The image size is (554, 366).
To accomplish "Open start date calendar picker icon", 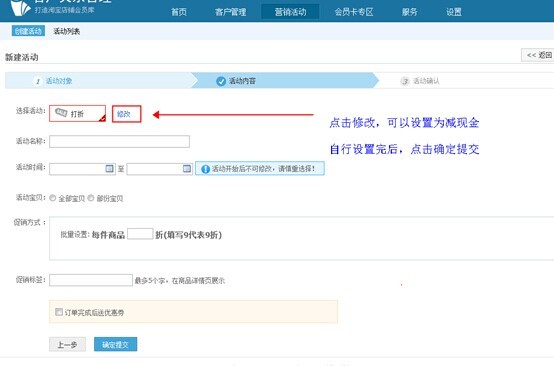I will pos(110,169).
